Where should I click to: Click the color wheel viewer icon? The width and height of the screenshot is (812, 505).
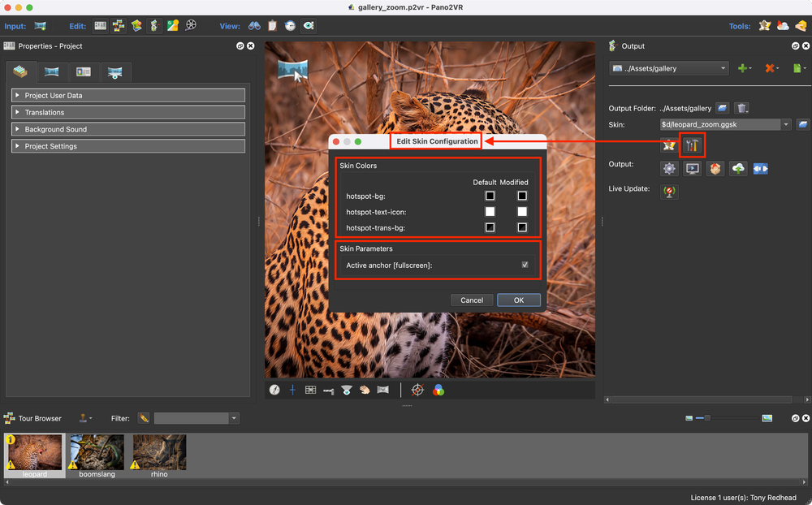(438, 390)
